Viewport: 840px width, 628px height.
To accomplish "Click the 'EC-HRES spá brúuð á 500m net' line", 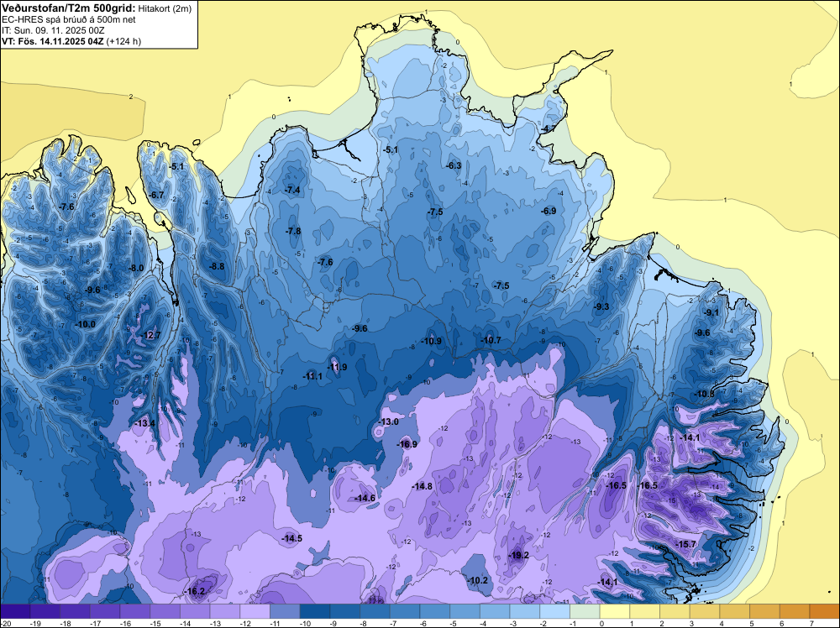I will [69, 19].
